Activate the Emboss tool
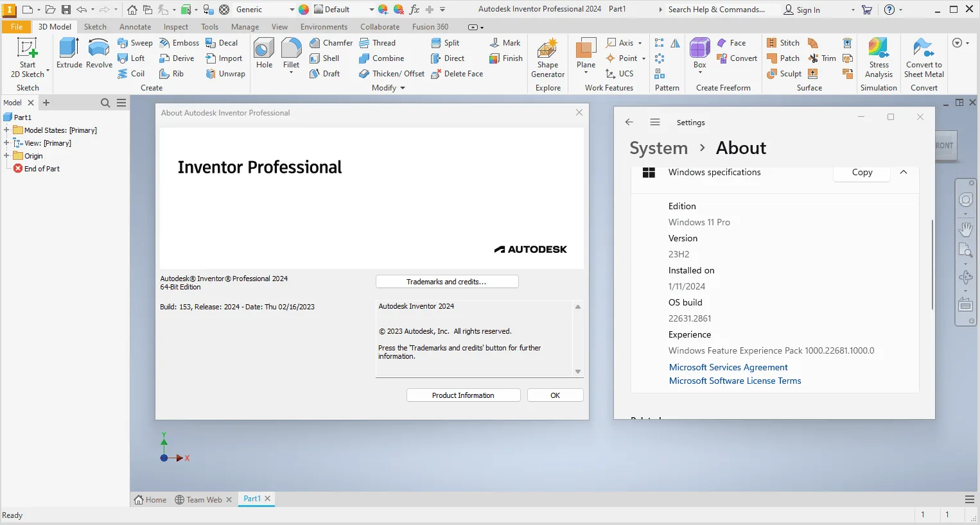Screen dimensions: 980x525 pyautogui.click(x=179, y=43)
